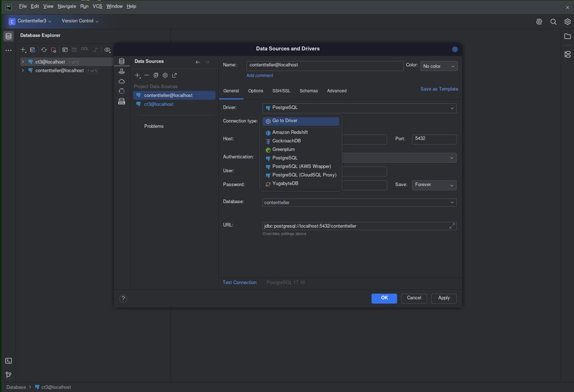Open the Terminal tool window icon
574x392 pixels.
click(9, 361)
